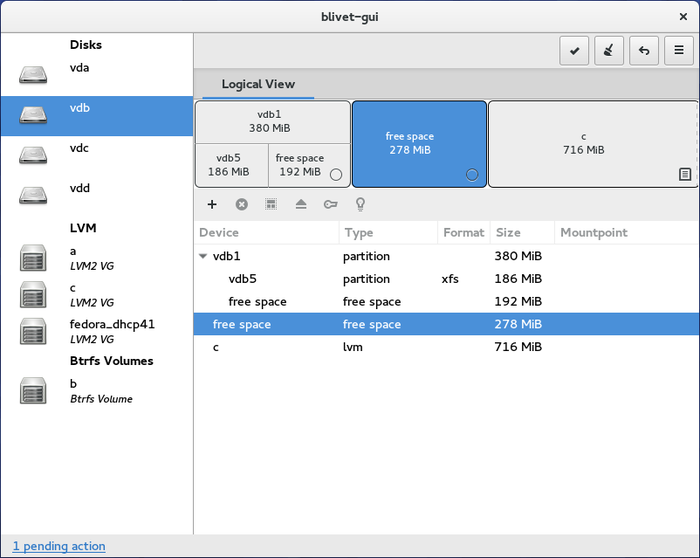
Task: Open the hamburger application menu
Action: point(679,51)
